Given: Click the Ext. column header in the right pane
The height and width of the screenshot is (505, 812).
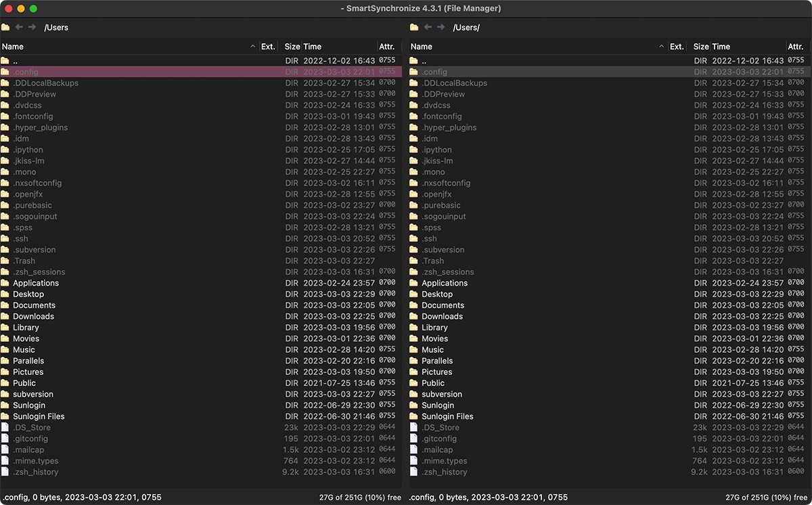Looking at the screenshot, I should click(x=677, y=47).
